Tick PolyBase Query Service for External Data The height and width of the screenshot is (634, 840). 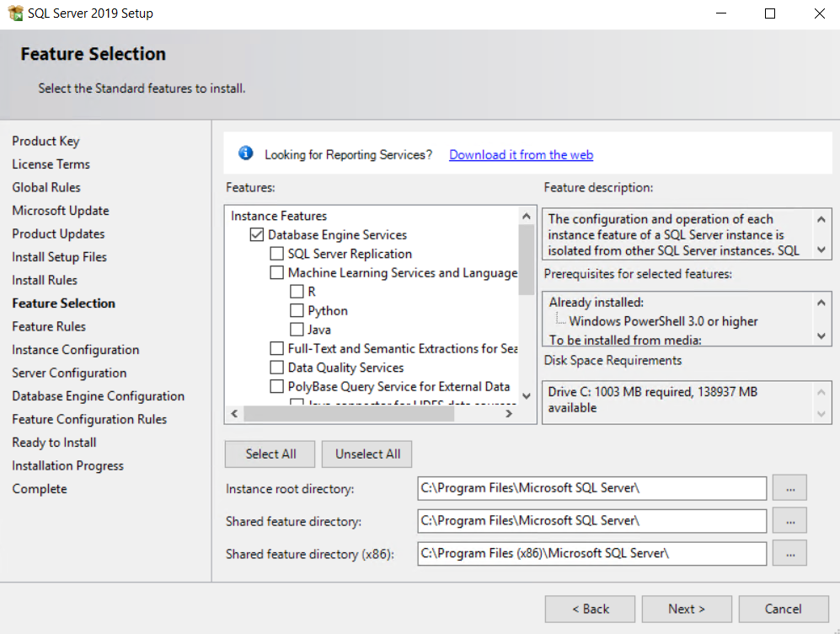(277, 386)
